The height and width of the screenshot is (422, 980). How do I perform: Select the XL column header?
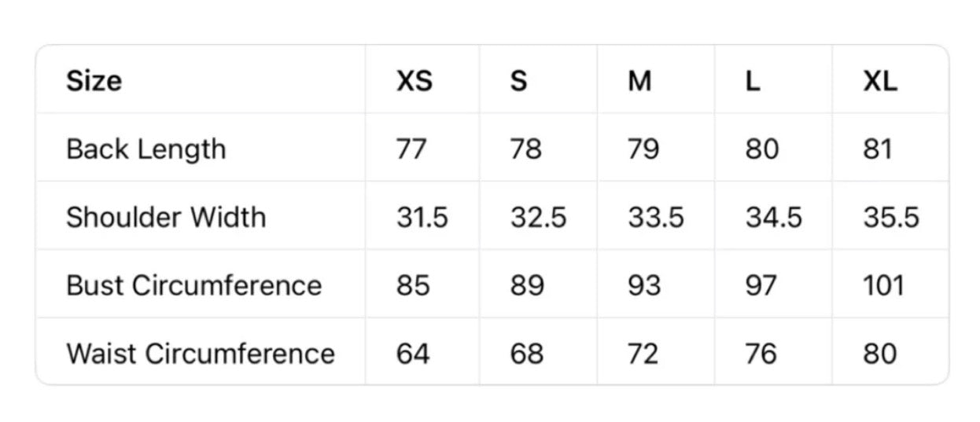[880, 80]
